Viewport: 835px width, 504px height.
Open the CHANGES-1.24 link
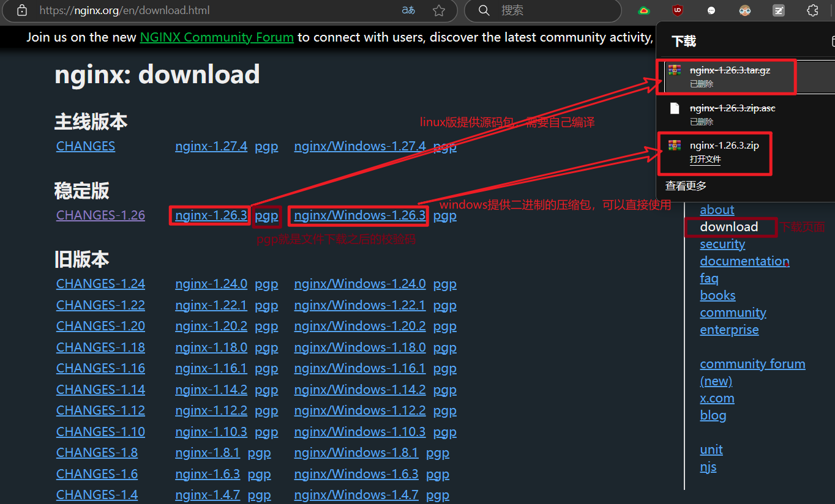(x=100, y=284)
